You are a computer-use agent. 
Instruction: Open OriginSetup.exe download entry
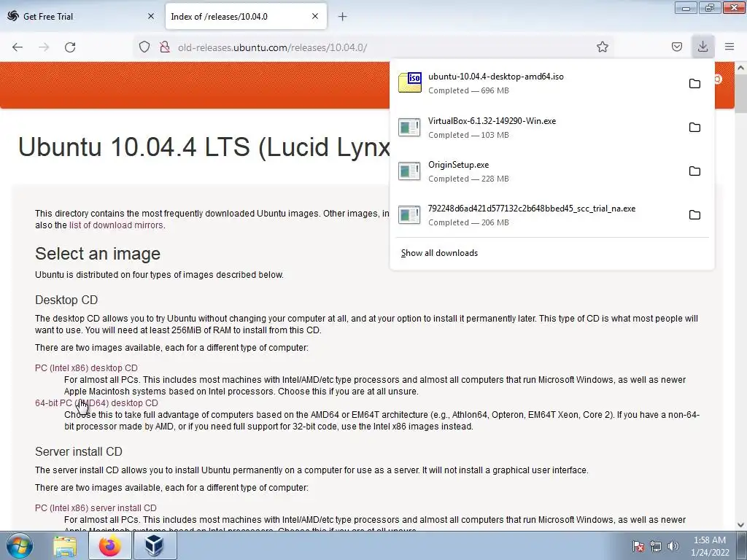click(x=538, y=171)
